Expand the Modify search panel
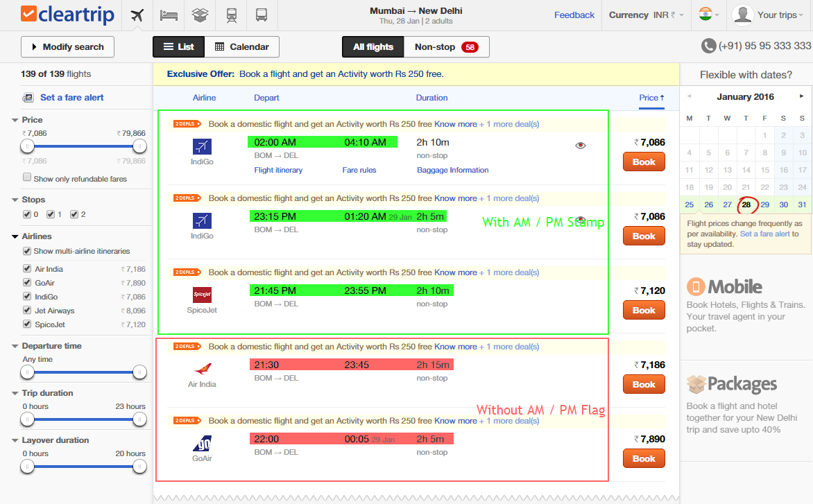This screenshot has height=504, width=813. [67, 46]
